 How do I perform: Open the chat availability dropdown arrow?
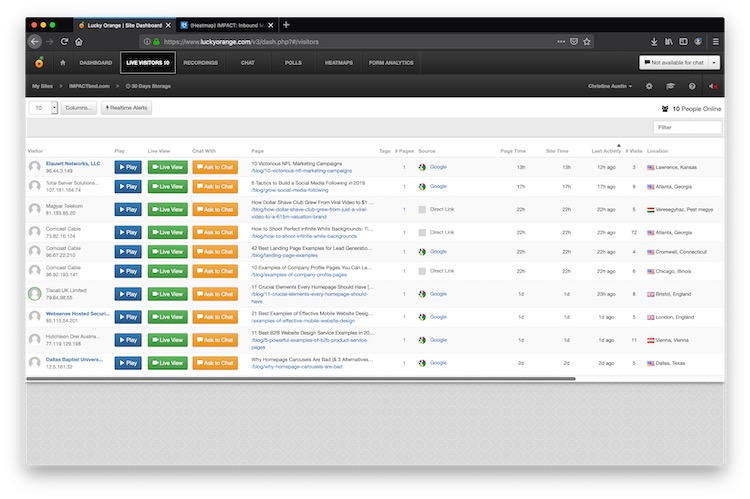[714, 63]
